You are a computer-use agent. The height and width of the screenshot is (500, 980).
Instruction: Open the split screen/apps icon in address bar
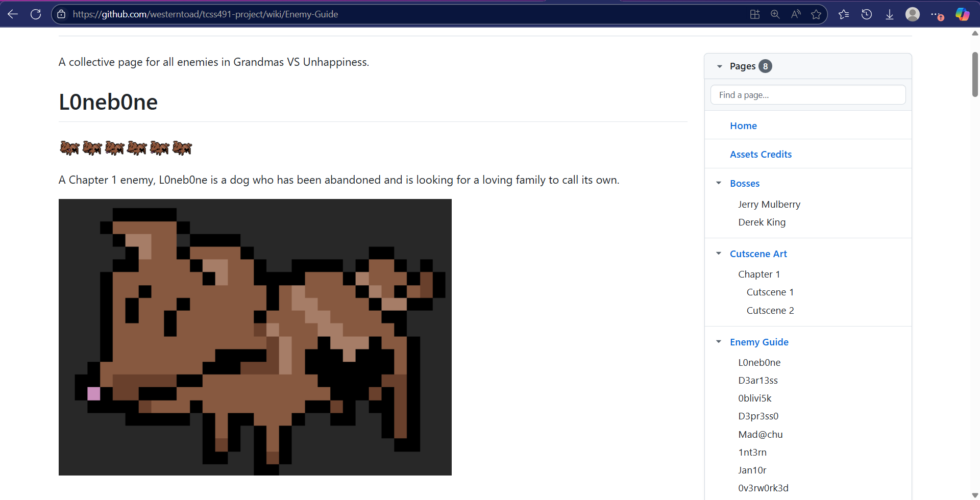755,14
